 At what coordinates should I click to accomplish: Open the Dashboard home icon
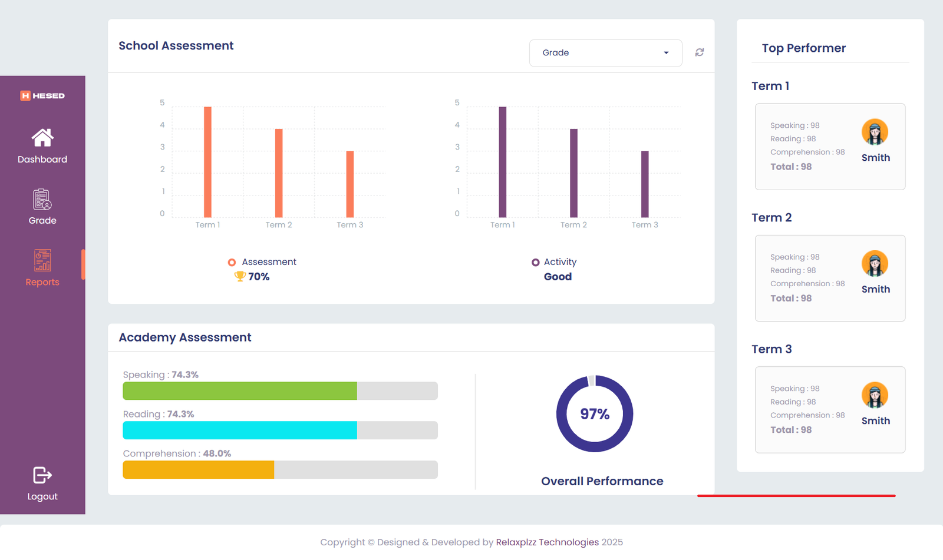[x=42, y=138]
